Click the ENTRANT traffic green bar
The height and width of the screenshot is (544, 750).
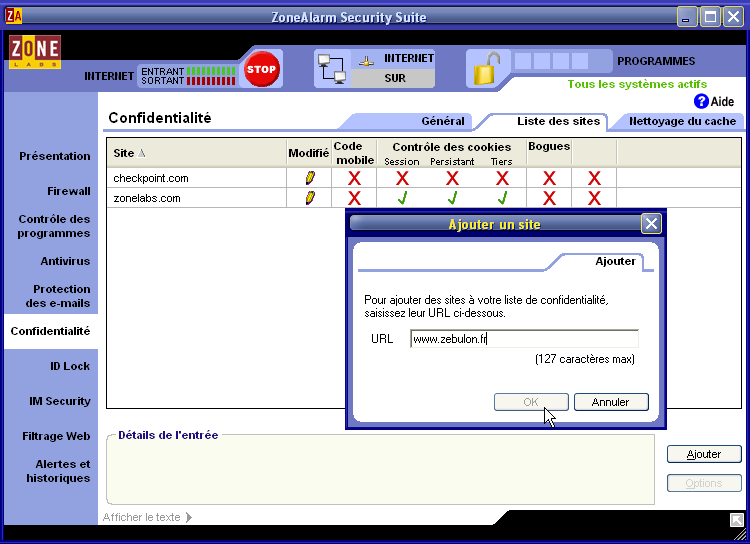click(x=210, y=71)
